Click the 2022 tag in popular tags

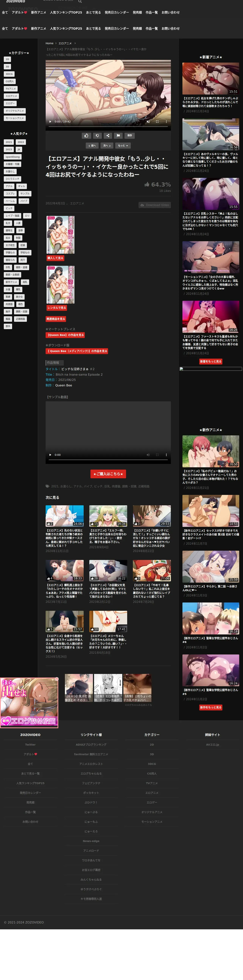pyautogui.click(x=21, y=142)
